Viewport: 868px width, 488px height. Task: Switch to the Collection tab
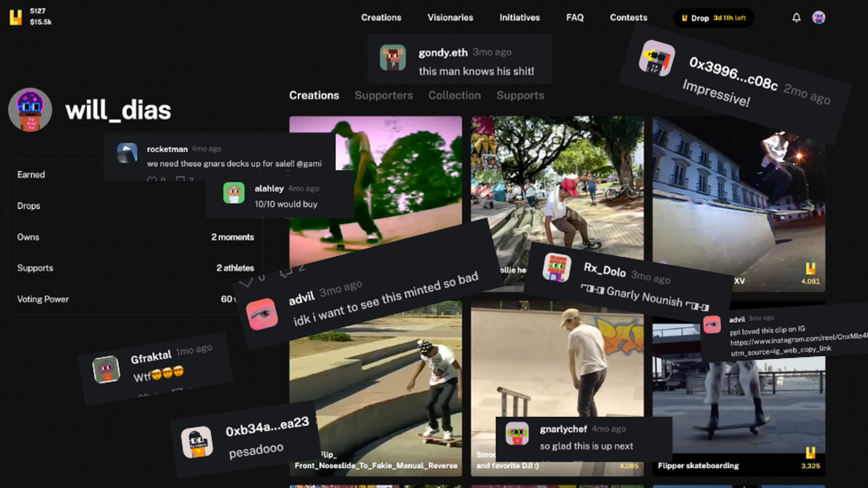pyautogui.click(x=454, y=95)
